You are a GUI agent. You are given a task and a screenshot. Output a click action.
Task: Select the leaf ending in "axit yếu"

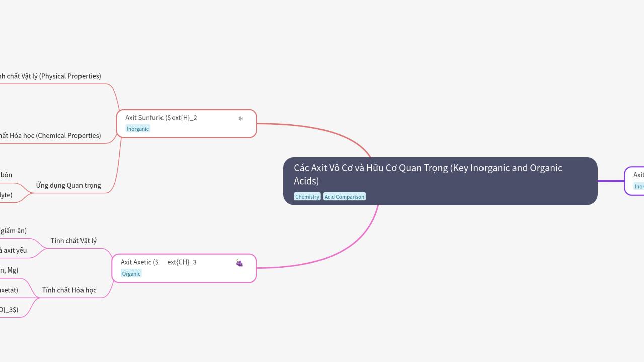tap(13, 250)
